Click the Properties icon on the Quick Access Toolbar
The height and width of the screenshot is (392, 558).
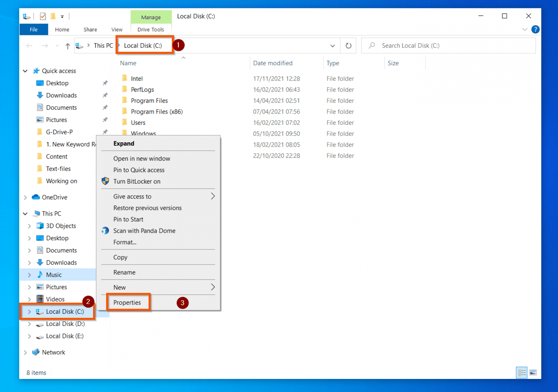click(43, 16)
